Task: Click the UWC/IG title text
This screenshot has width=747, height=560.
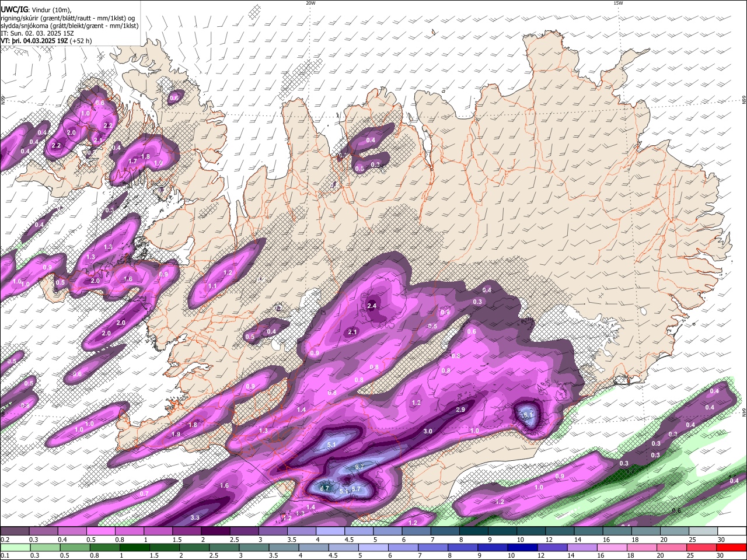Action: pyautogui.click(x=14, y=10)
